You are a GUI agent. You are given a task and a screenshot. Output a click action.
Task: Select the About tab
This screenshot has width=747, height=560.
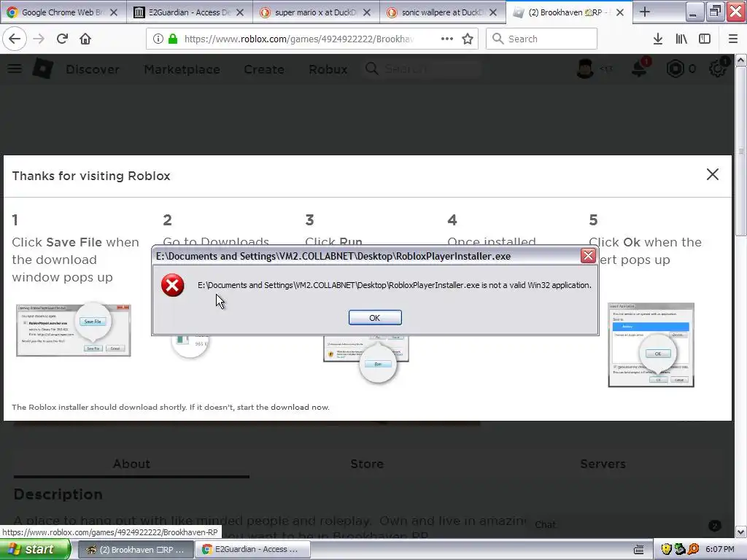131,464
